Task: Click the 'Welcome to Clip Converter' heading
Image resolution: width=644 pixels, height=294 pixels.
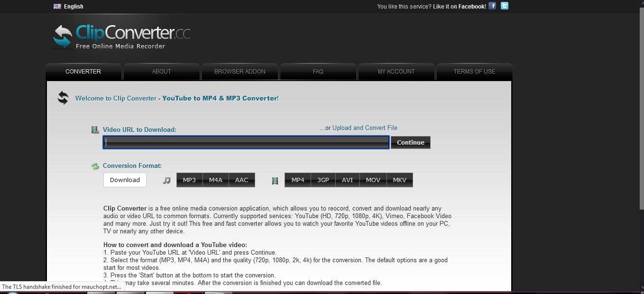Action: pos(177,98)
